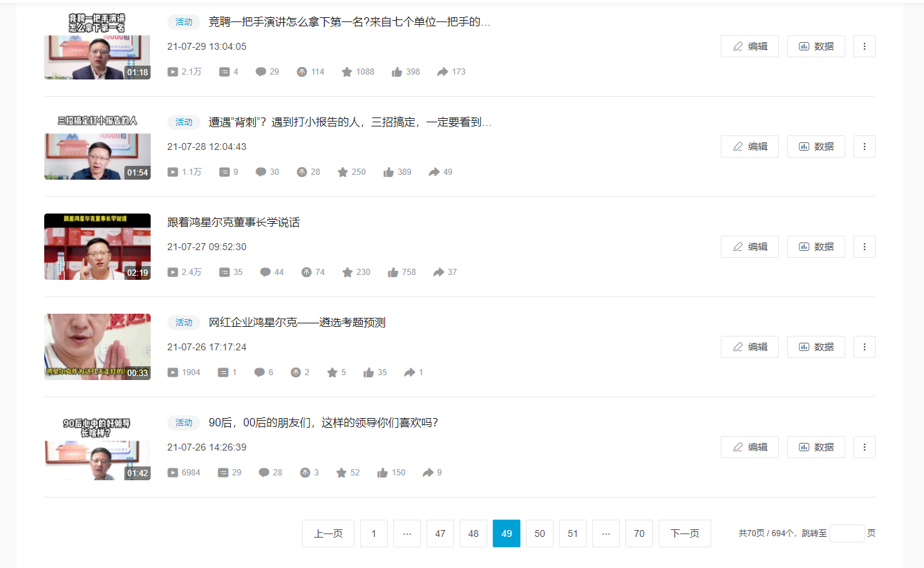Viewport: 924px width, 568px height.
Task: Click the danmaku list icon showing 29
Action: point(223,473)
